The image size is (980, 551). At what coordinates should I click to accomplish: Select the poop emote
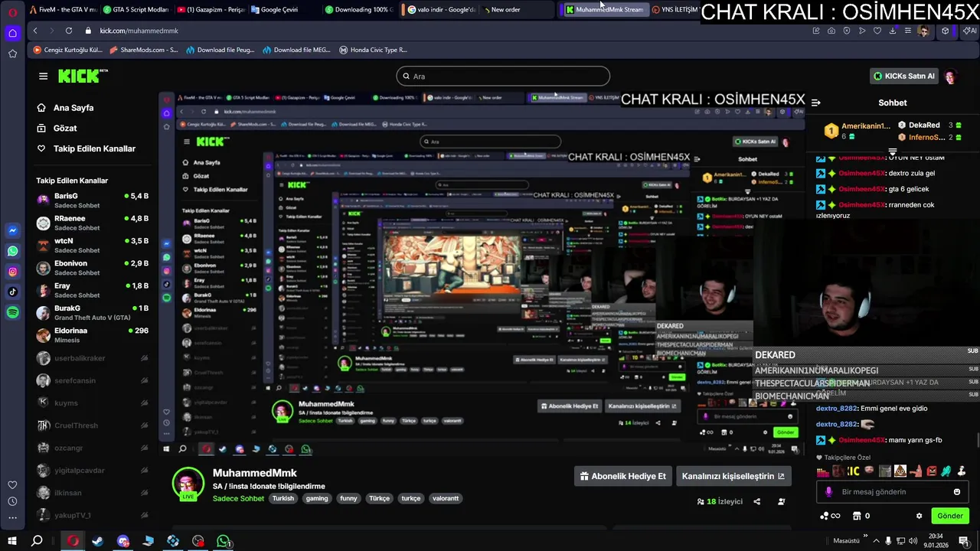coord(900,471)
